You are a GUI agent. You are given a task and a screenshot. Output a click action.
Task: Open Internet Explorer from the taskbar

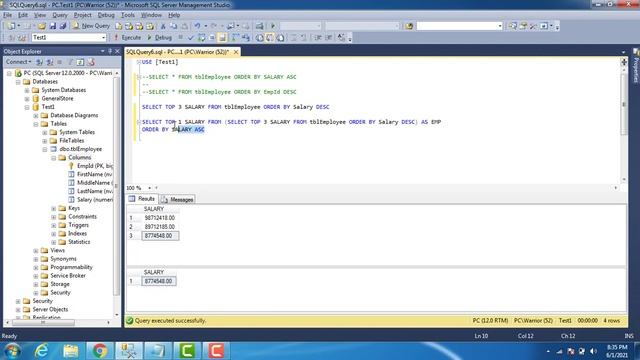41,351
